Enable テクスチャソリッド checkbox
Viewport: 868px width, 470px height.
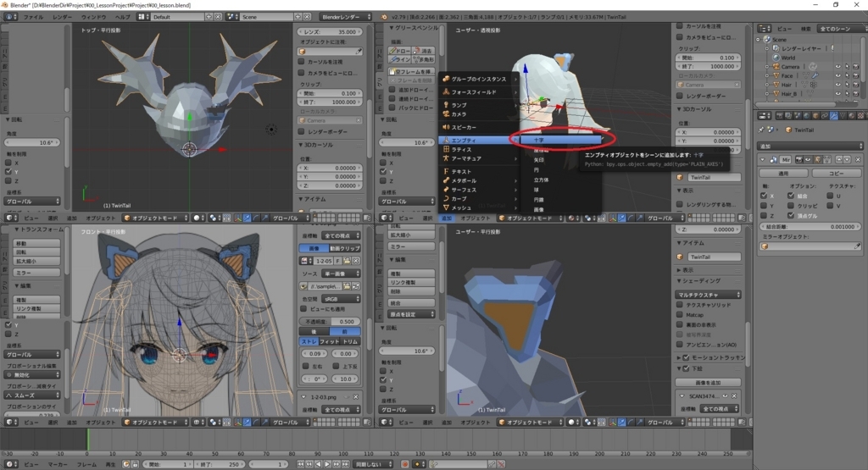pos(679,305)
